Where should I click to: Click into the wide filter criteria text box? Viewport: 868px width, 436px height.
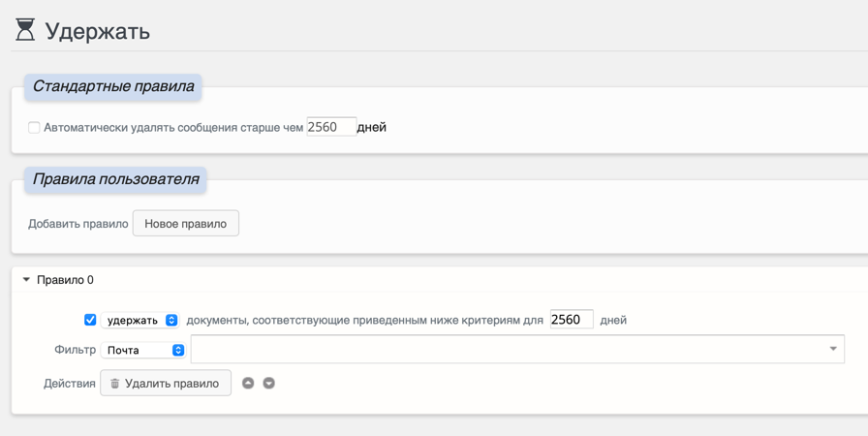[504, 349]
